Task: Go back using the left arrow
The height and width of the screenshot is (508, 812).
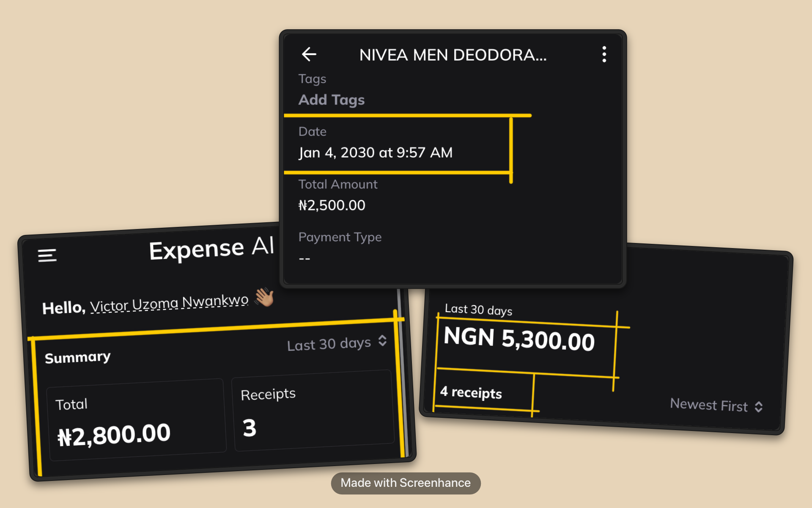Action: pyautogui.click(x=309, y=54)
